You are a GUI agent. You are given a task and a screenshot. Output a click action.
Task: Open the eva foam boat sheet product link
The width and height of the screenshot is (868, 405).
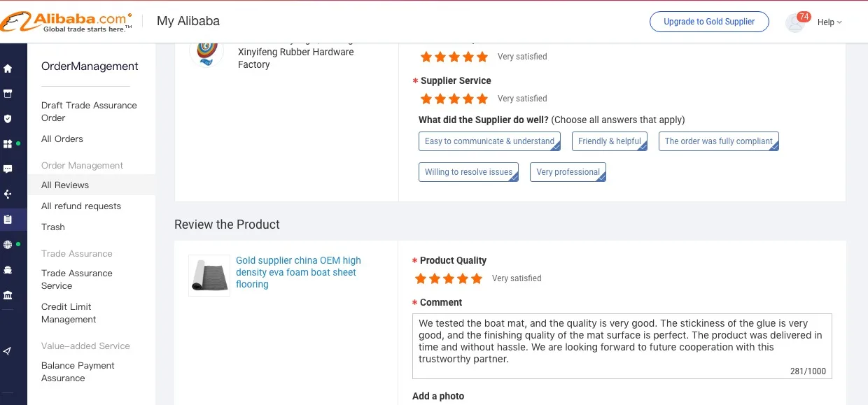(x=298, y=272)
